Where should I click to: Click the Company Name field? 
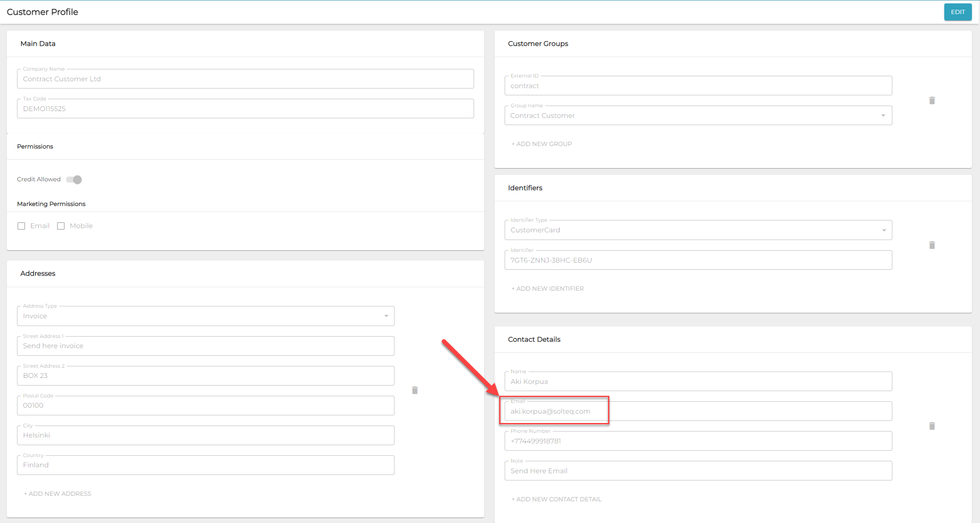coord(245,79)
